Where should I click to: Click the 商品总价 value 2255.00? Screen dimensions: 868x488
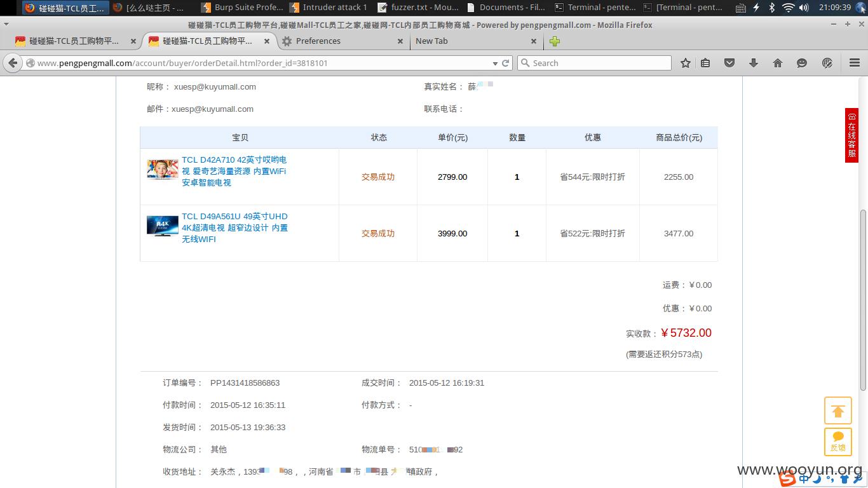pyautogui.click(x=679, y=177)
